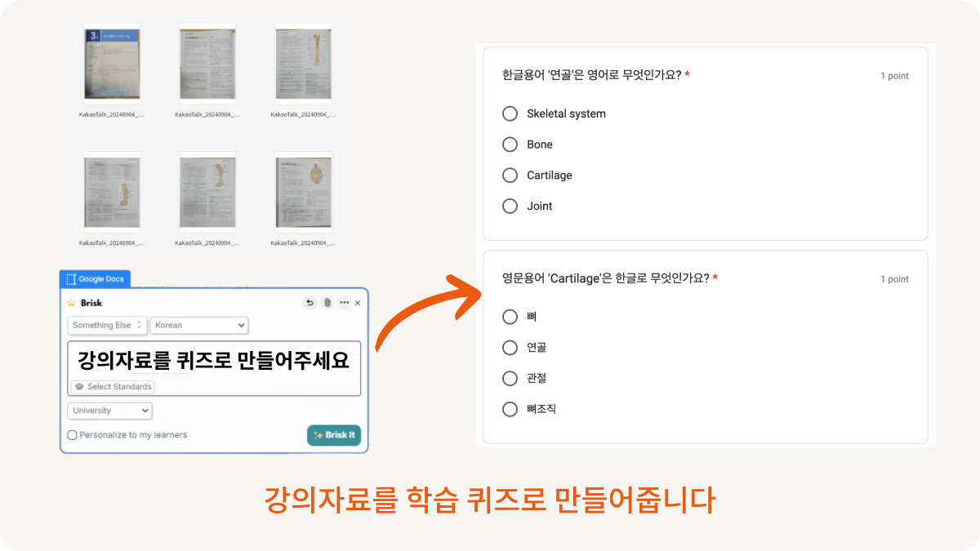Enable Personalize to my learners checkbox
This screenshot has width=980, height=551.
[x=73, y=435]
